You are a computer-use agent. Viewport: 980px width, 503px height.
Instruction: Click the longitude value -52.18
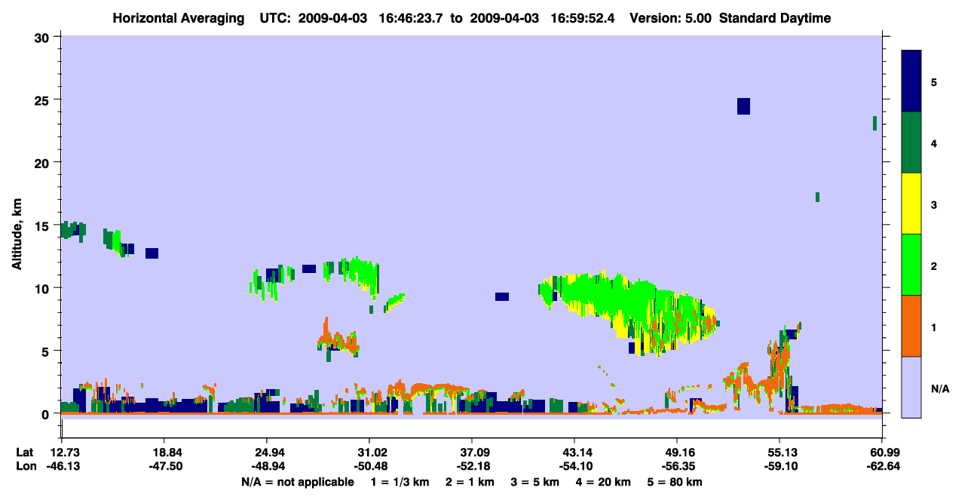pyautogui.click(x=472, y=466)
